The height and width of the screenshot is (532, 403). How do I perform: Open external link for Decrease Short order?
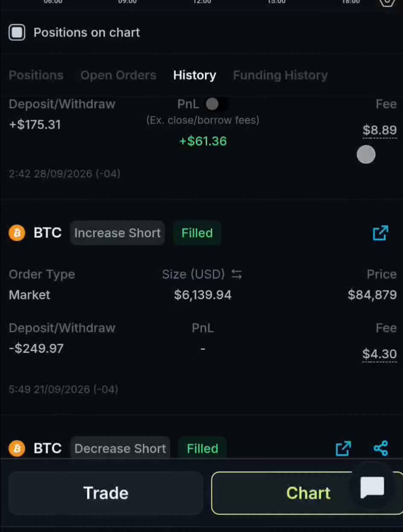pos(343,448)
